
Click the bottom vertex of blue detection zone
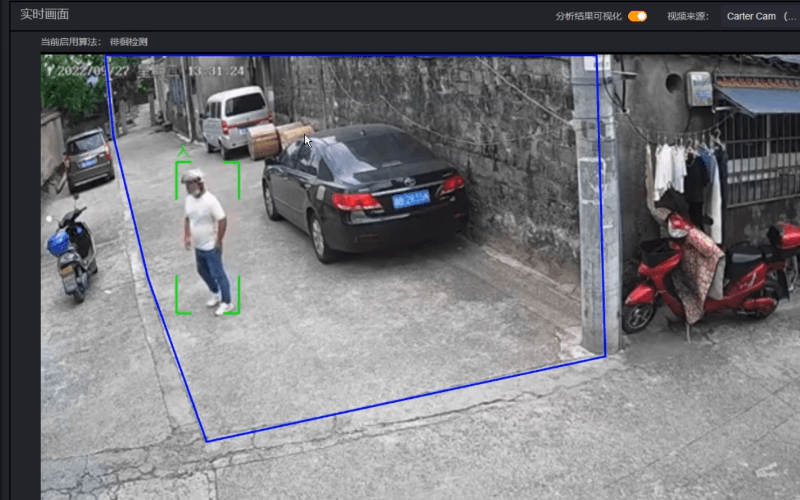[207, 440]
